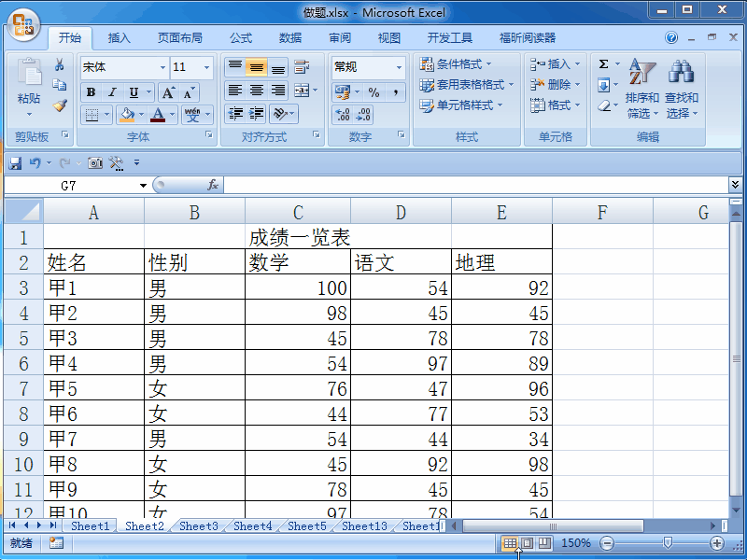Screen dimensions: 747x560
Task: Click the Insert Function fx icon
Action: [213, 185]
